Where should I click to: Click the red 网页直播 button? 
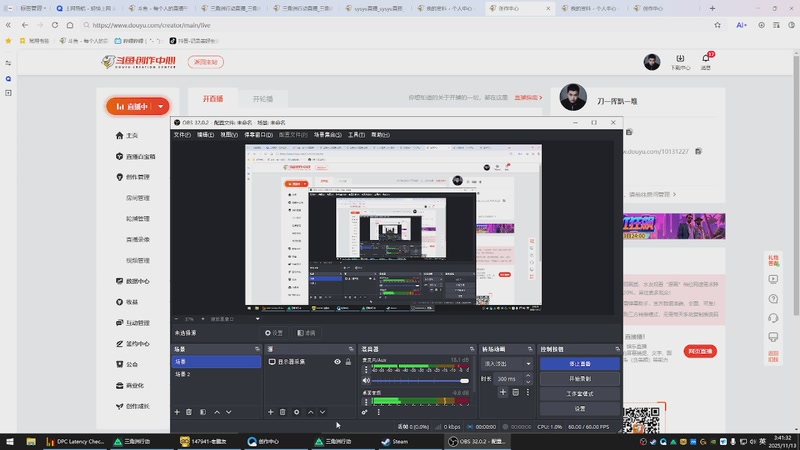click(x=700, y=351)
